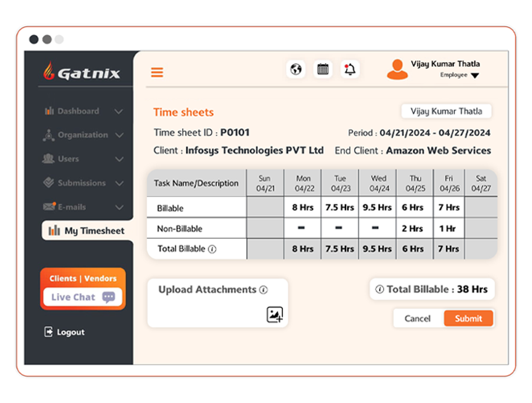Submit the timesheet
The width and height of the screenshot is (532, 403).
click(468, 318)
